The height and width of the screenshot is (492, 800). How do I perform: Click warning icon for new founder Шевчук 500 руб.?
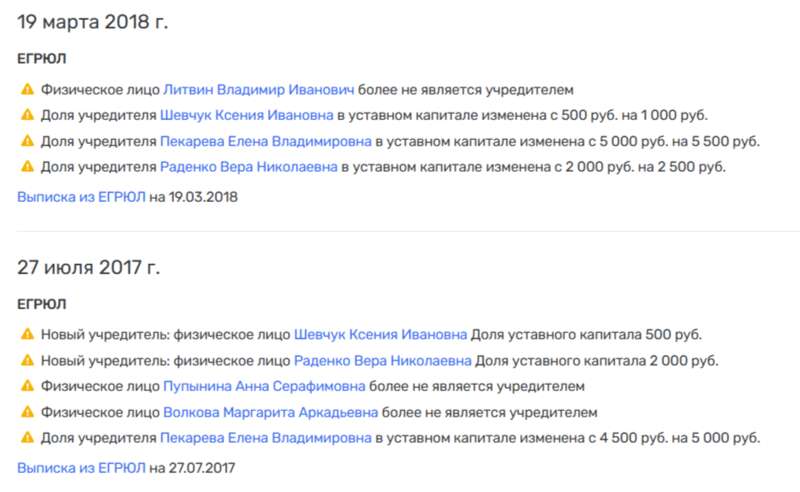[x=25, y=333]
